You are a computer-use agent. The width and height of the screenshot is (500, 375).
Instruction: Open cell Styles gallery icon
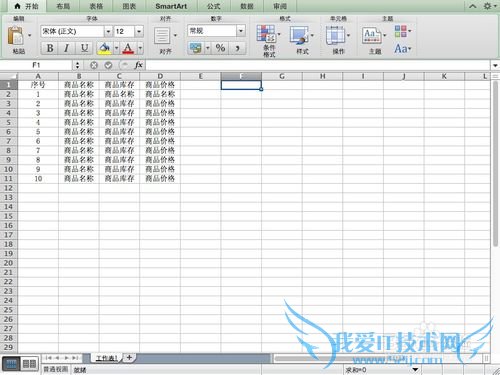pyautogui.click(x=299, y=35)
